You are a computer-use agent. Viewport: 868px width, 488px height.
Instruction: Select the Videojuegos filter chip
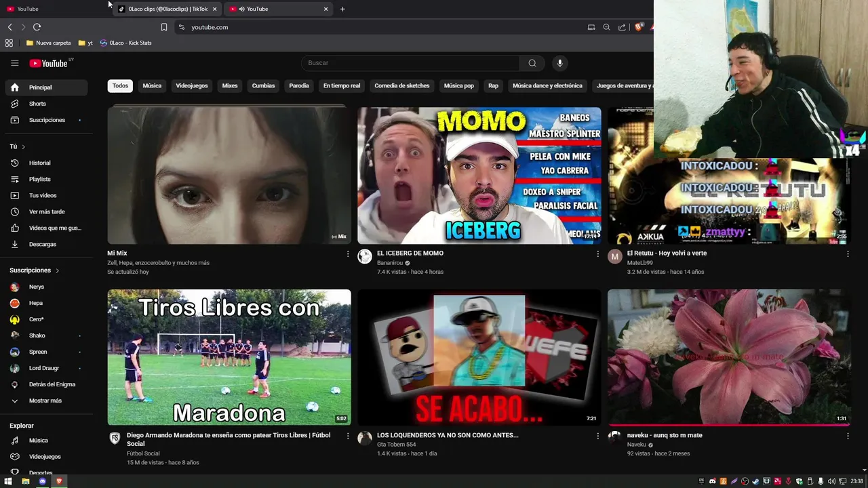click(x=192, y=86)
